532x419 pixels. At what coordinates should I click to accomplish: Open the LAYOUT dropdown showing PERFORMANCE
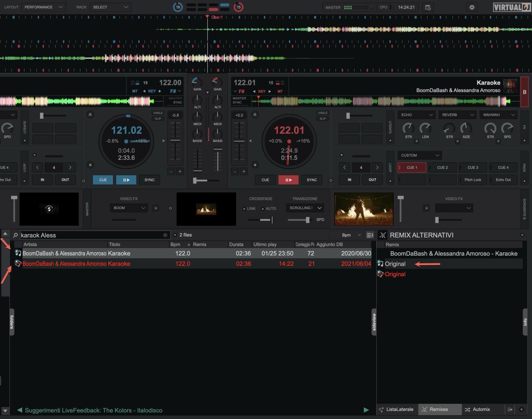click(43, 7)
